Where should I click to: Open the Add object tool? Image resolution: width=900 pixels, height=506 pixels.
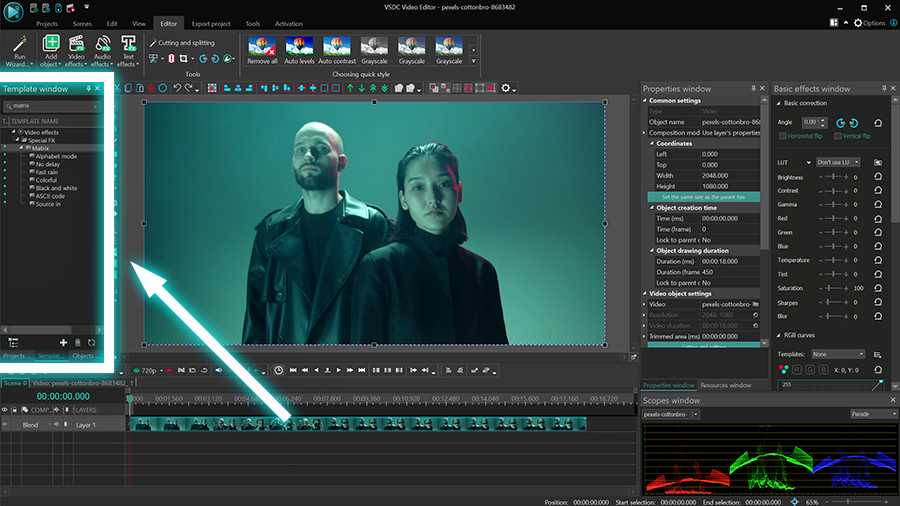[50, 44]
